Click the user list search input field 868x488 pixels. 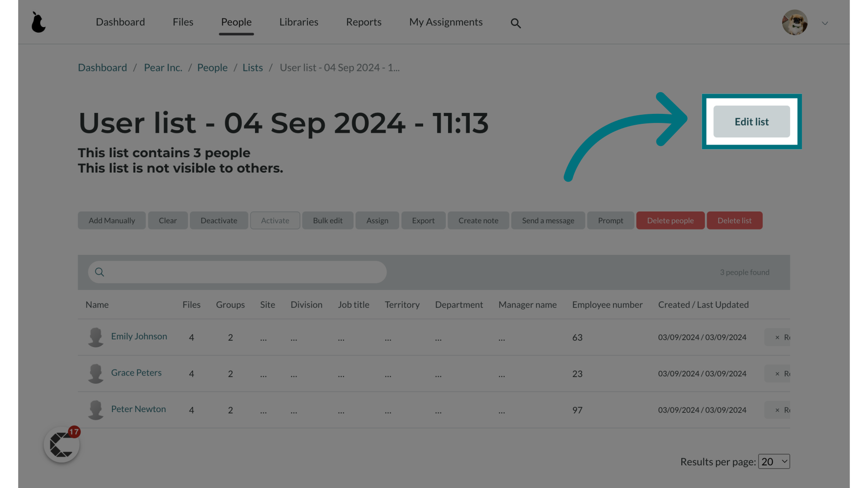[238, 272]
